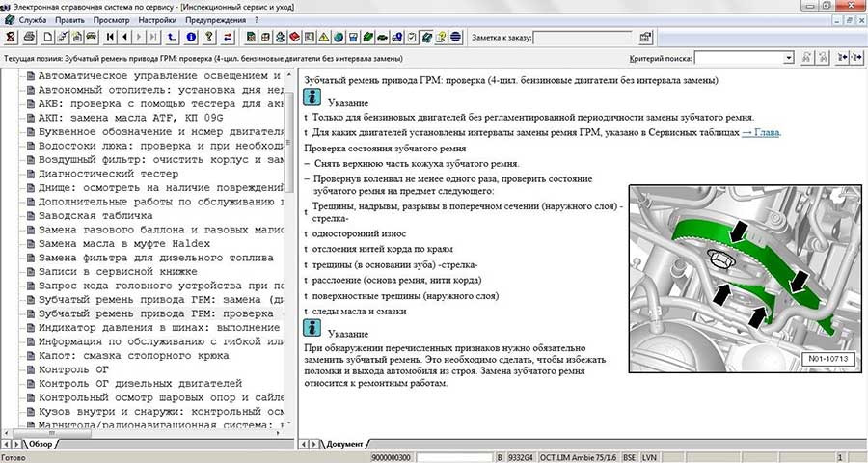Select tree item Контроль ОГ
Screen dimensions: 868x463
click(73, 369)
